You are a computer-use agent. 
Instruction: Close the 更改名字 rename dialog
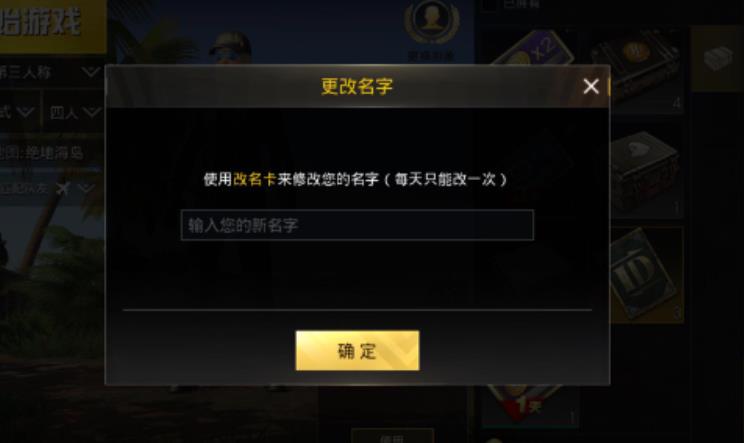pyautogui.click(x=591, y=86)
